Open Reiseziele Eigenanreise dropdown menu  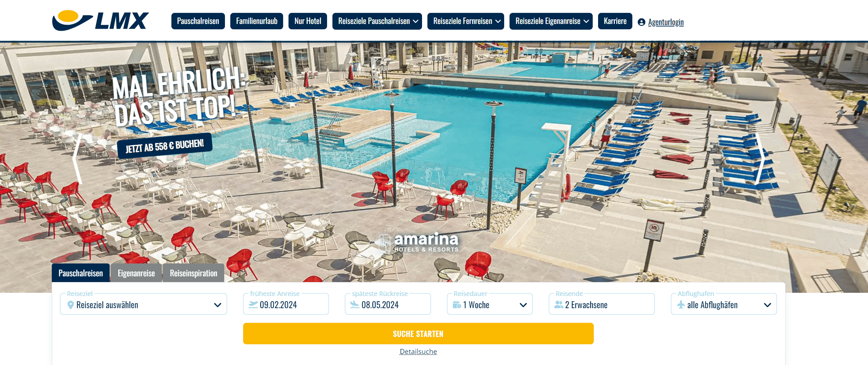click(x=551, y=21)
